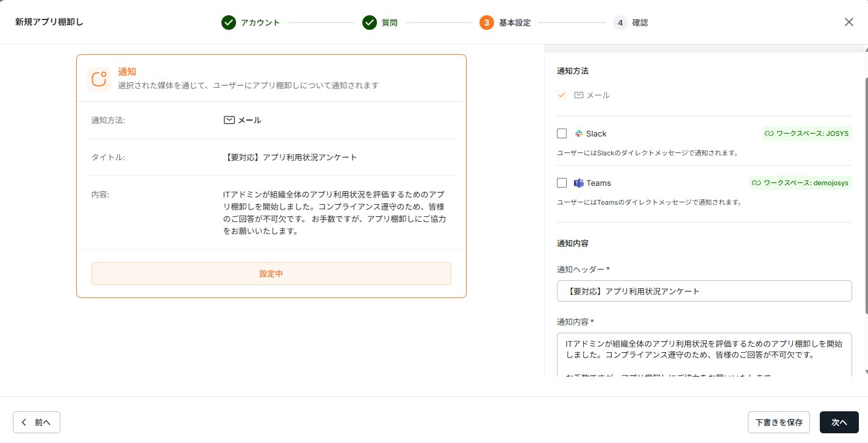868x443 pixels.
Task: Click the link icon in JOSYS workspace badge
Action: (769, 133)
